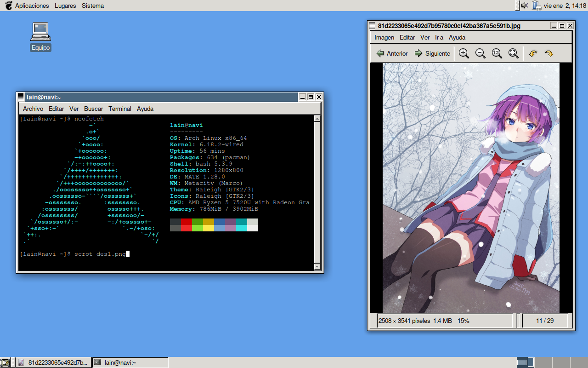This screenshot has height=368, width=588.
Task: Switch to the lain@navi:~ taskbar window
Action: [130, 362]
